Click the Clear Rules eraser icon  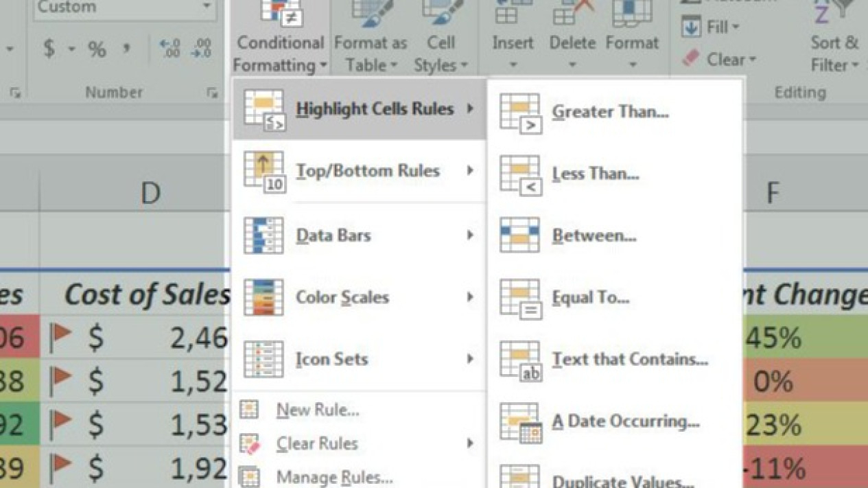[250, 443]
